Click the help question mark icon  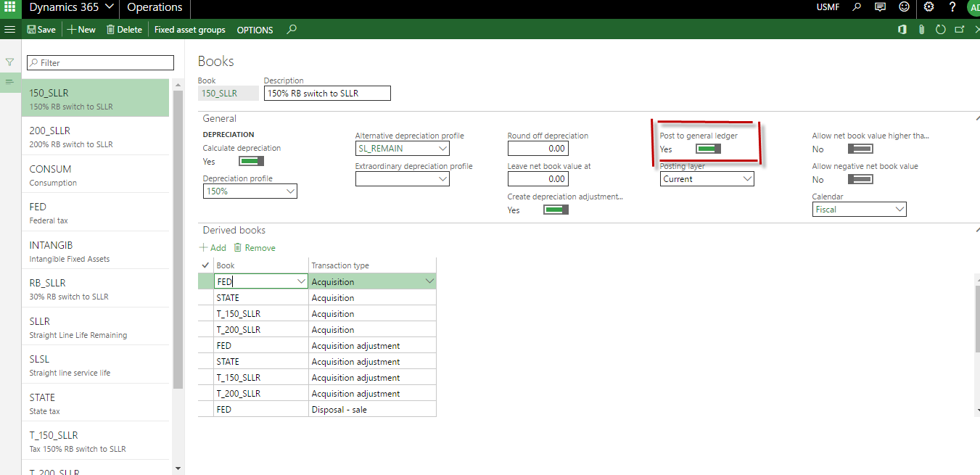[952, 7]
